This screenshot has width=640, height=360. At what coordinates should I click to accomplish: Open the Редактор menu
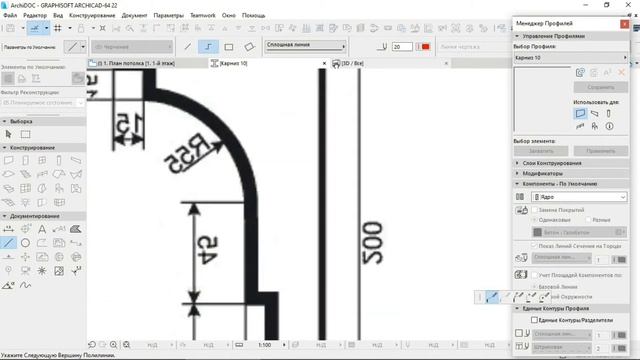click(x=35, y=15)
